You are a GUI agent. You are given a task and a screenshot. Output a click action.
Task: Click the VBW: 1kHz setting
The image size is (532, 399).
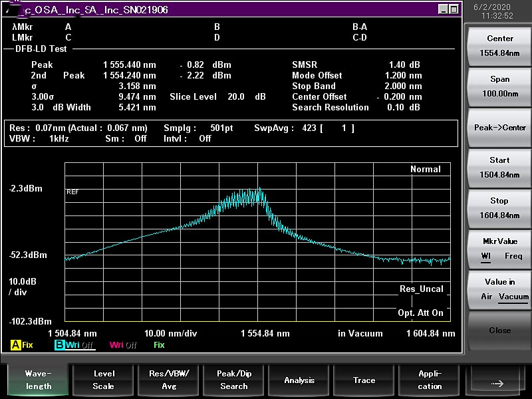39,138
